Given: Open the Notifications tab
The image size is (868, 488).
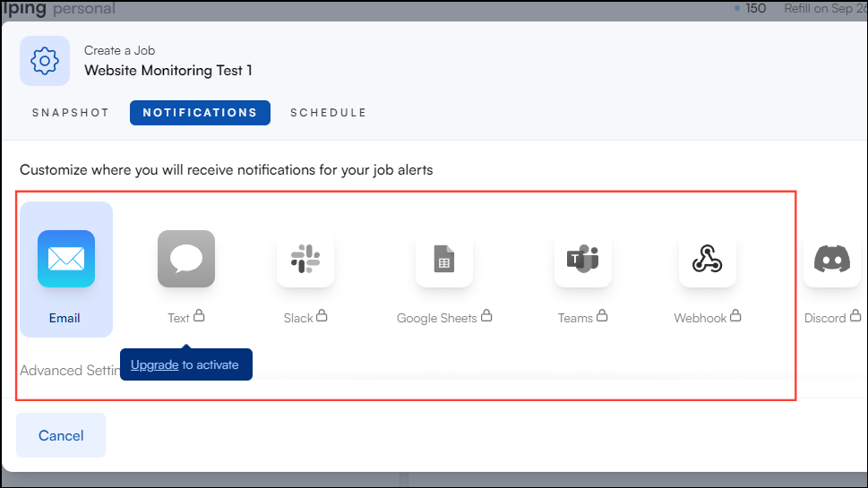Looking at the screenshot, I should pos(200,113).
